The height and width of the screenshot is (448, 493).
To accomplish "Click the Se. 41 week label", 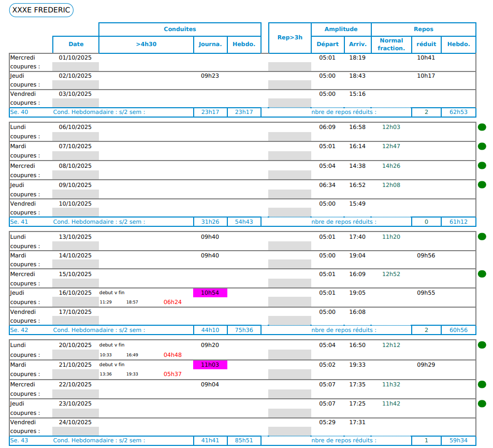I will [x=19, y=222].
